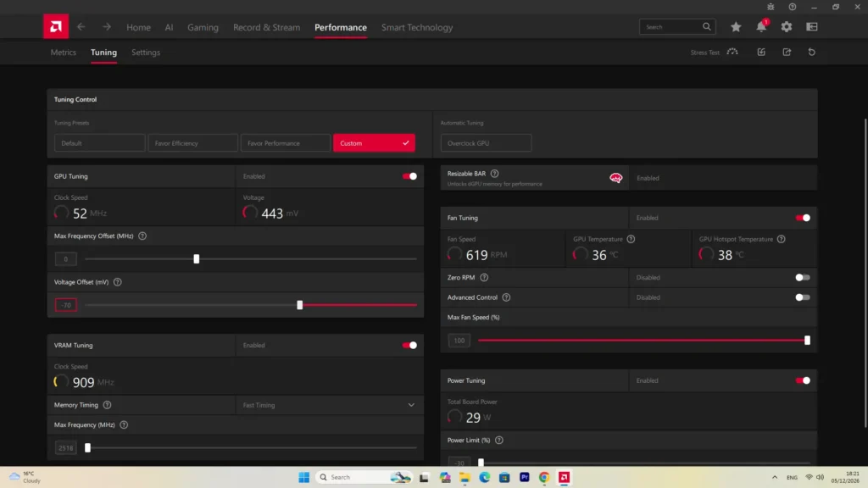This screenshot has height=488, width=868.
Task: Disable VRAM Tuning toggle
Action: pyautogui.click(x=409, y=346)
